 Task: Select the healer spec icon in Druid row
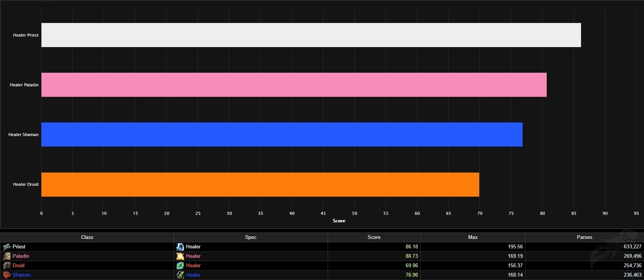(180, 266)
